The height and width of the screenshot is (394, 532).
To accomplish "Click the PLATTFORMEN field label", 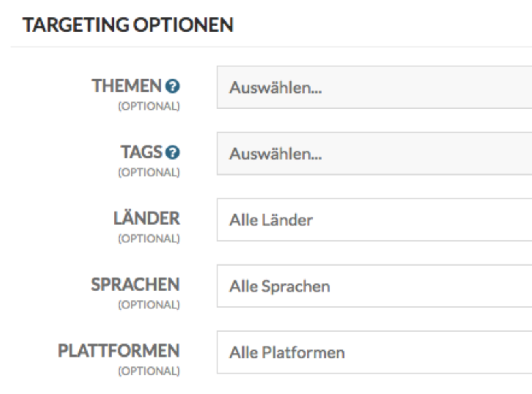I will coord(119,351).
